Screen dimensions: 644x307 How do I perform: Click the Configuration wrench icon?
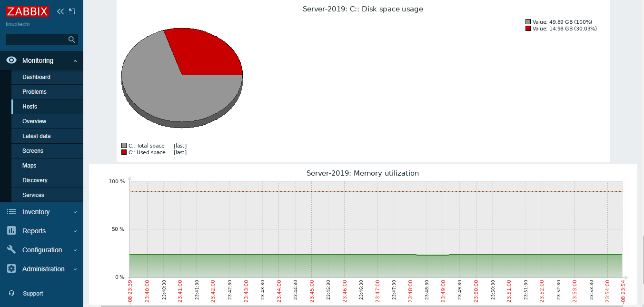(x=11, y=250)
